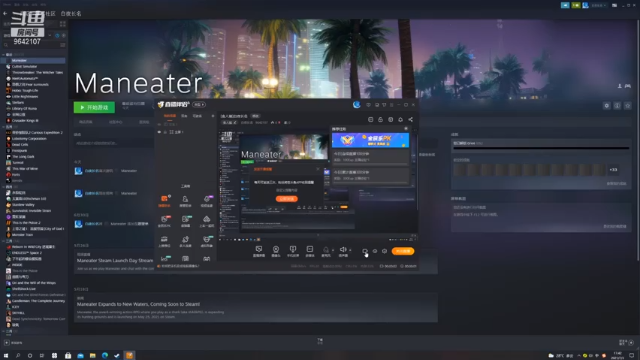The width and height of the screenshot is (640, 360).
Task: Click the game info icon beside the gear
Action: tap(617, 106)
